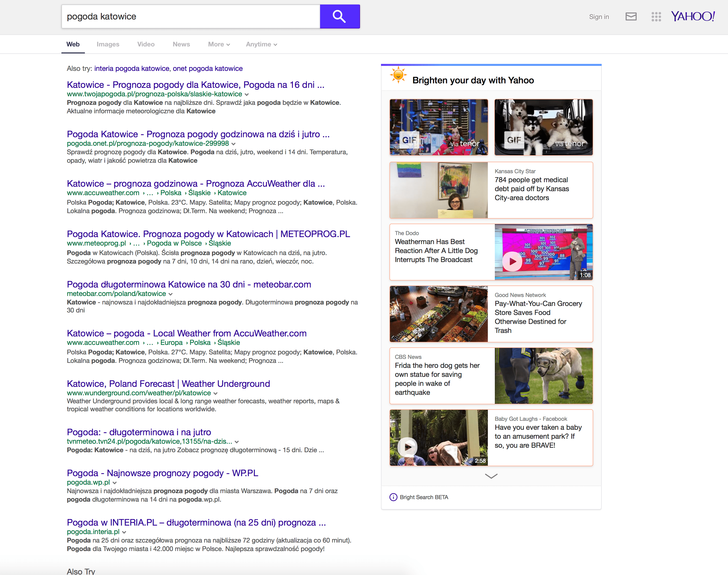The width and height of the screenshot is (728, 575).
Task: Expand the tvnmeteo.tvn24.pl URL arrow
Action: coord(237,442)
